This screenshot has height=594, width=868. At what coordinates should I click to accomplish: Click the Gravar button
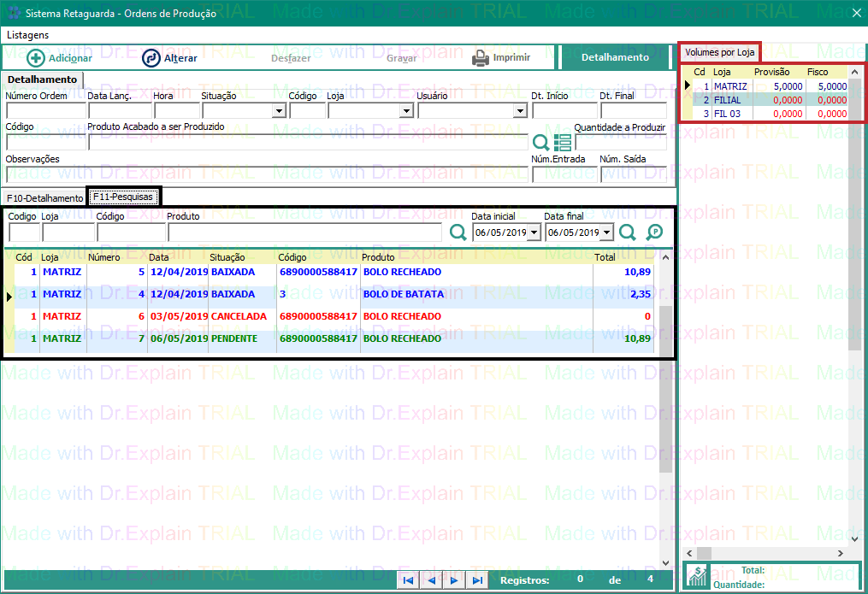[401, 57]
